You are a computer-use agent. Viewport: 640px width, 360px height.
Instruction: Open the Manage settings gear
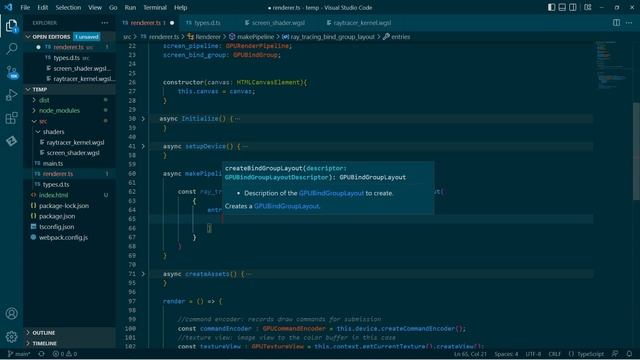[11, 336]
